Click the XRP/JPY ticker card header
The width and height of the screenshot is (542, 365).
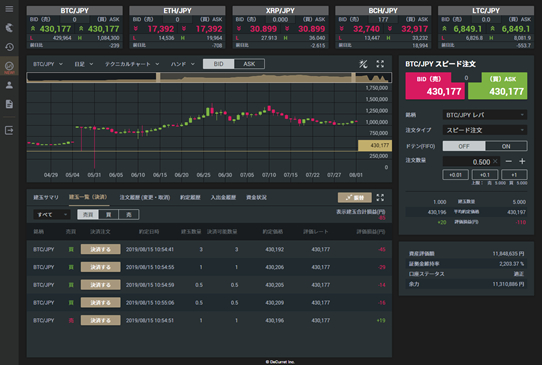click(280, 10)
